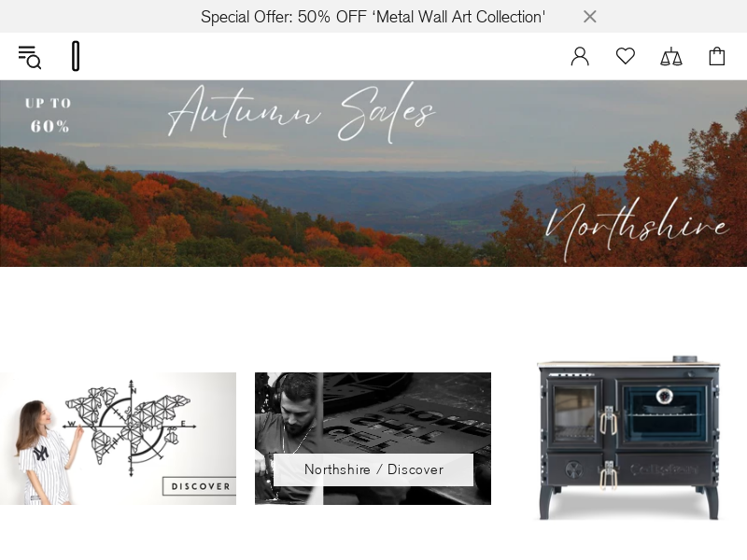The width and height of the screenshot is (747, 560).
Task: Click the Autumn Sales script heading
Action: point(301,113)
